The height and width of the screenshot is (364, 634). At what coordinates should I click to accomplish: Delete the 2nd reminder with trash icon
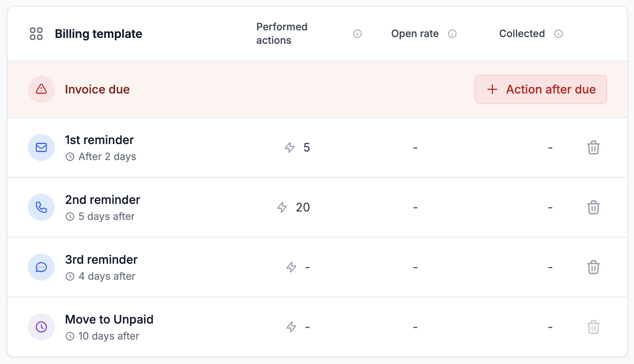click(x=594, y=207)
